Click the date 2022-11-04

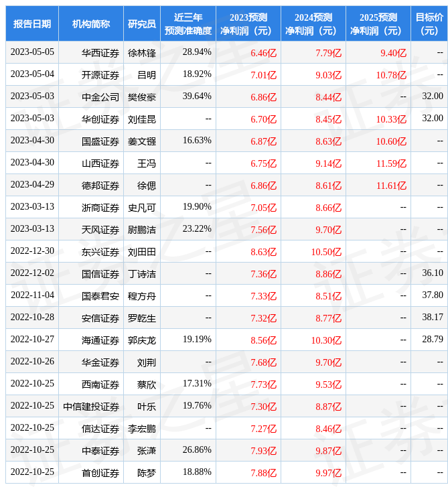tap(32, 295)
